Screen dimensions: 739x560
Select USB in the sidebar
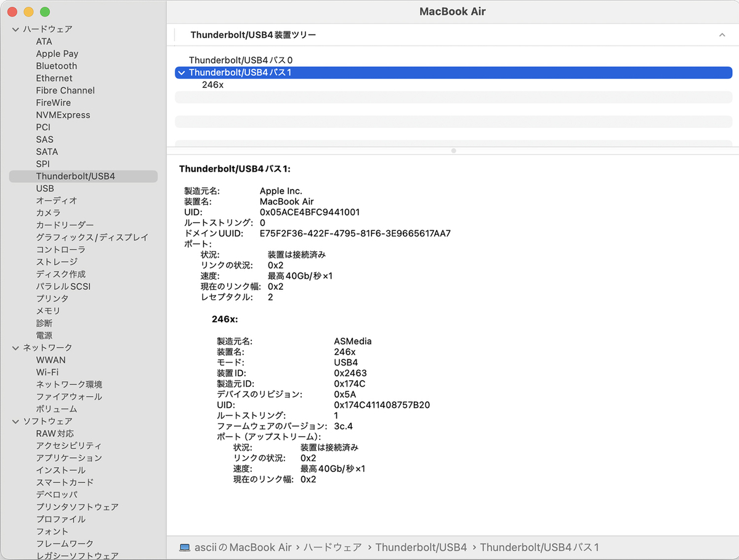click(x=45, y=188)
